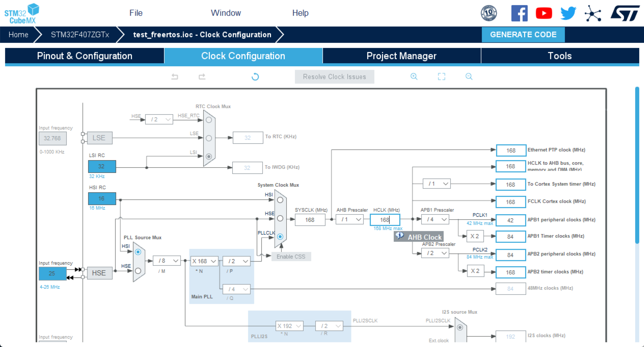Open the YouTube icon link
The width and height of the screenshot is (644, 347).
pos(544,13)
